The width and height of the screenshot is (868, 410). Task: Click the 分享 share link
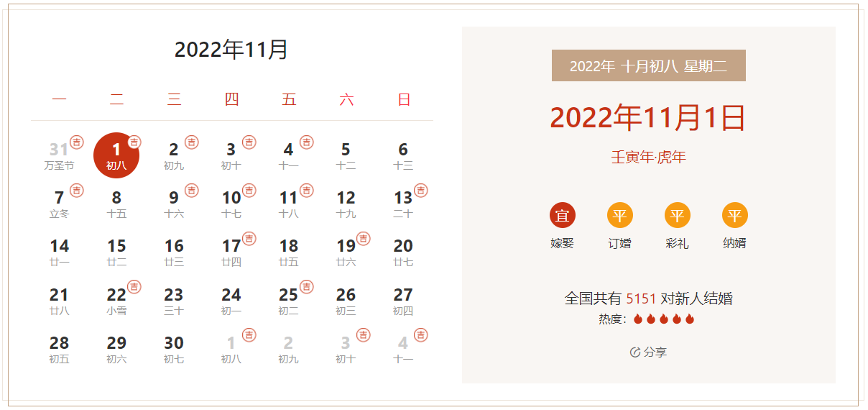(648, 352)
